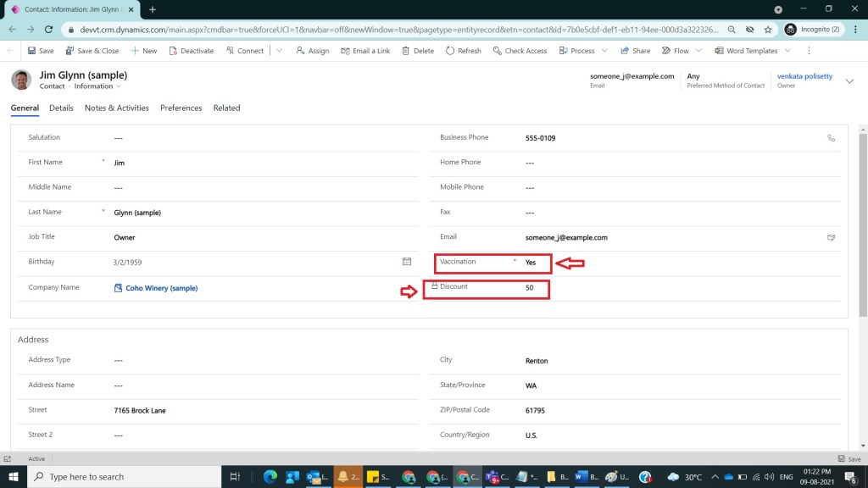Click the Email a Link command
Image resolution: width=868 pixels, height=488 pixels.
pos(365,51)
